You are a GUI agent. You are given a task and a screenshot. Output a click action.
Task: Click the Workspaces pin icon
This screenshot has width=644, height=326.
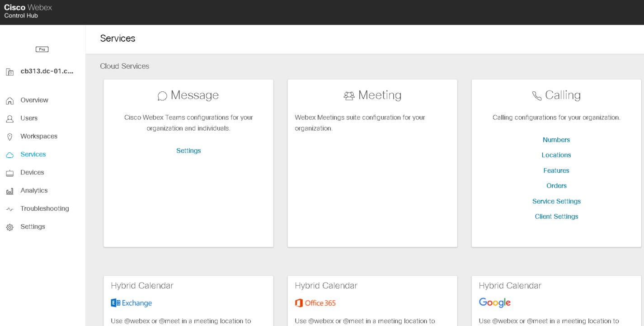pyautogui.click(x=9, y=136)
